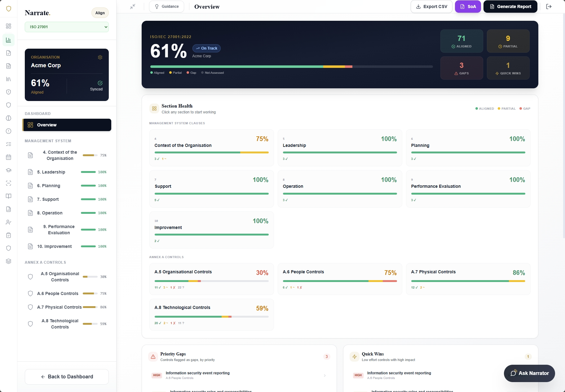Click the Back to Dashboard button
This screenshot has height=392, width=565.
point(67,377)
